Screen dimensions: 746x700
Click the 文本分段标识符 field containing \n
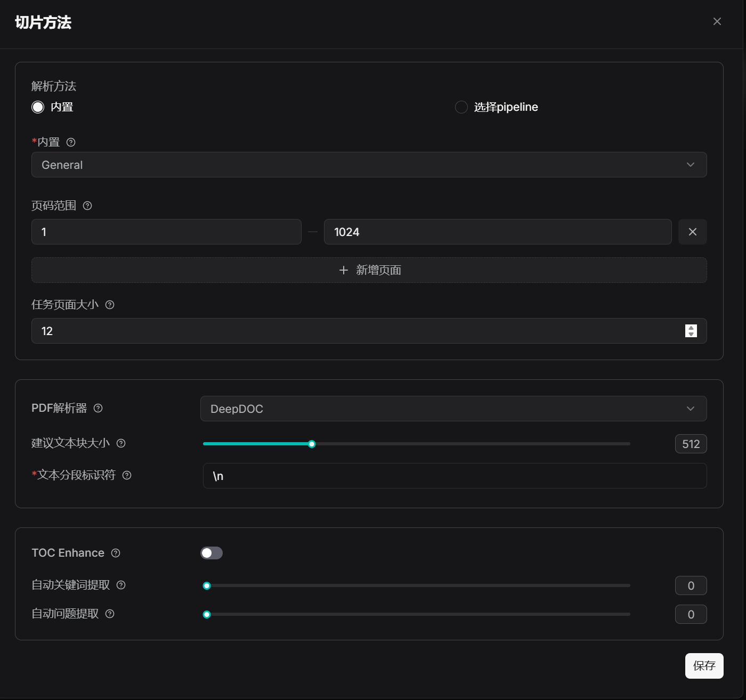[455, 476]
